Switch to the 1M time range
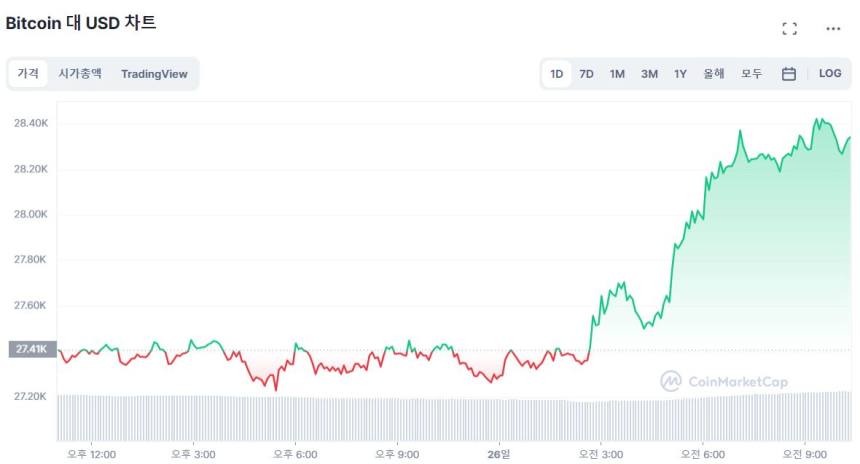The width and height of the screenshot is (860, 464). (x=617, y=74)
